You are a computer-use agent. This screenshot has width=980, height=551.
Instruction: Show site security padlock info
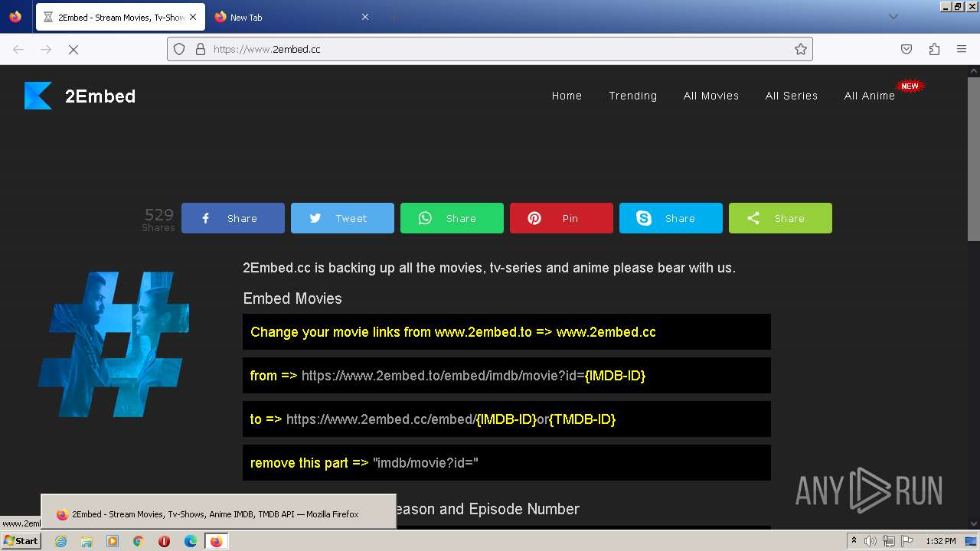(x=201, y=49)
